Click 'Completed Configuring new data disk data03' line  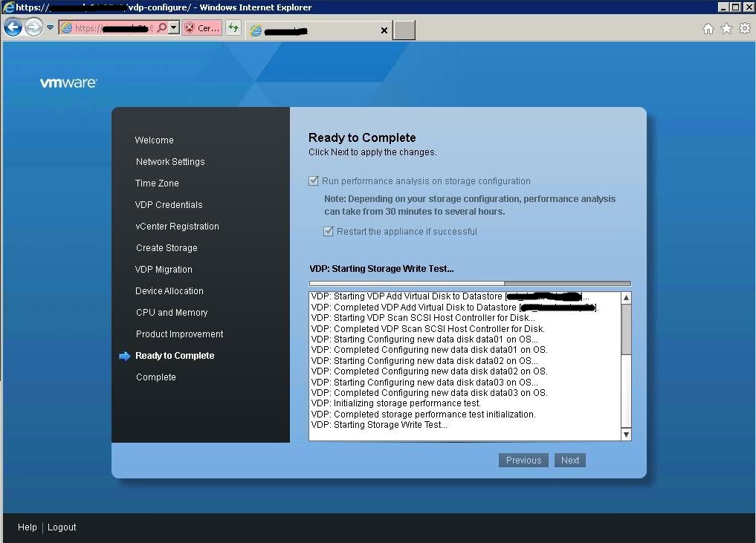pos(430,393)
